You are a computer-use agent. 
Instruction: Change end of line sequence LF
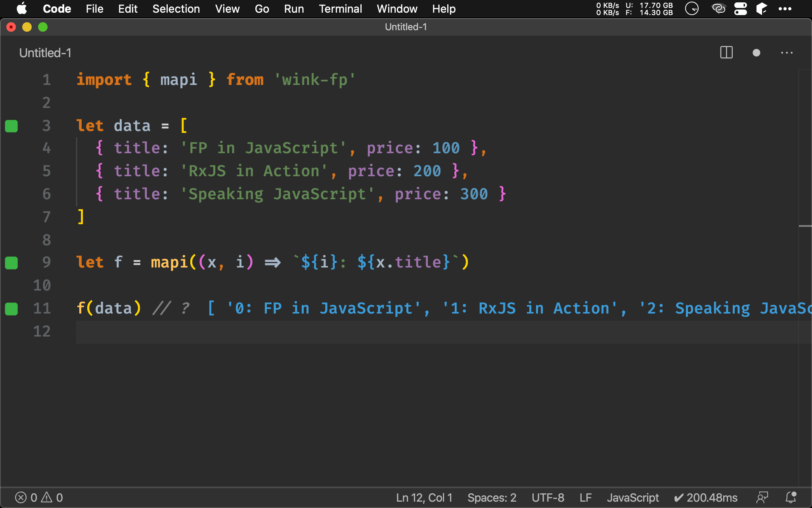[585, 497]
